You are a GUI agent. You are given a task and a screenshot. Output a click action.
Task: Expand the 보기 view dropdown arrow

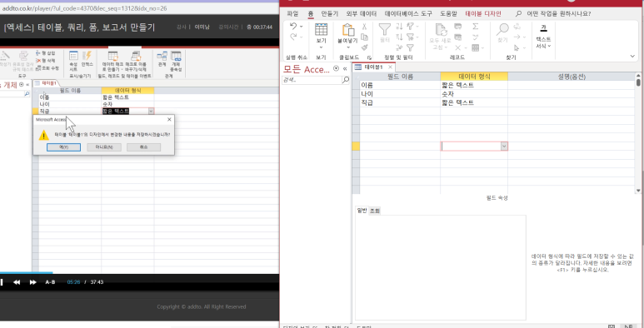pos(321,47)
